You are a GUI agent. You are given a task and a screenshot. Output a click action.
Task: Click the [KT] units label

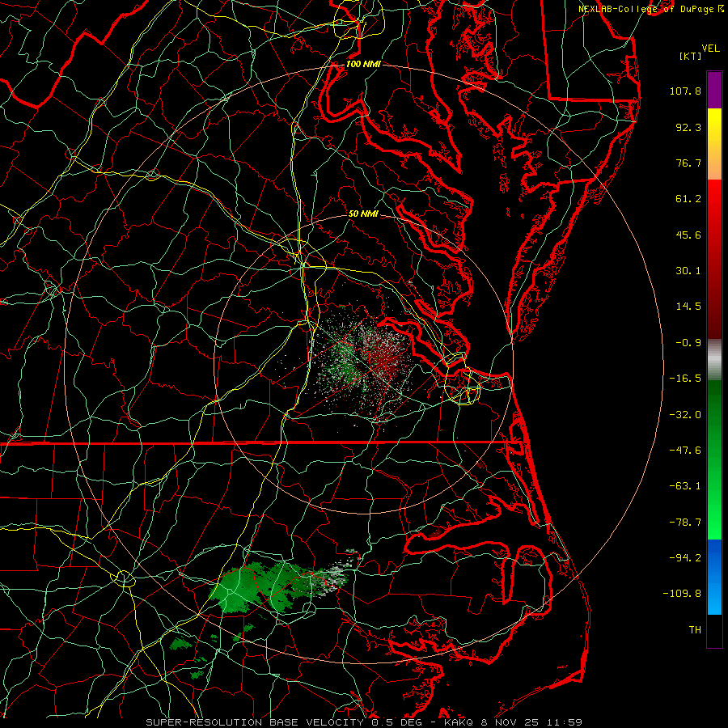(691, 56)
